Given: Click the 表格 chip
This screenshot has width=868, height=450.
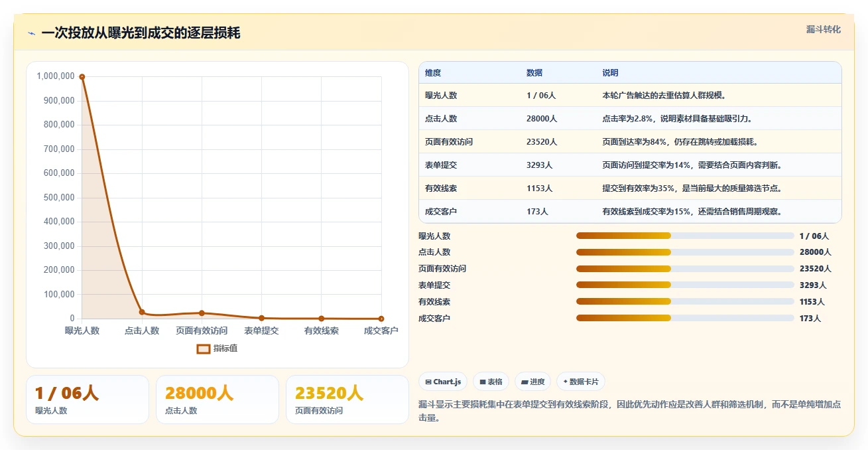Looking at the screenshot, I should pyautogui.click(x=491, y=382).
